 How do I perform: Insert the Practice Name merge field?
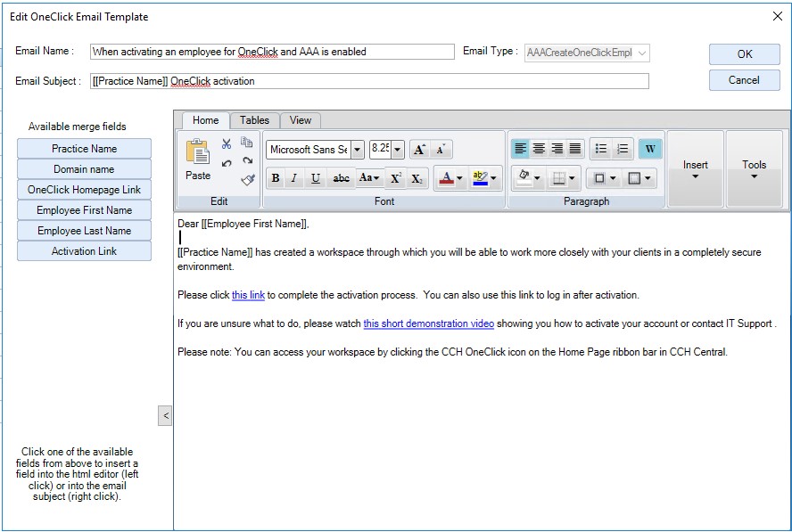85,149
